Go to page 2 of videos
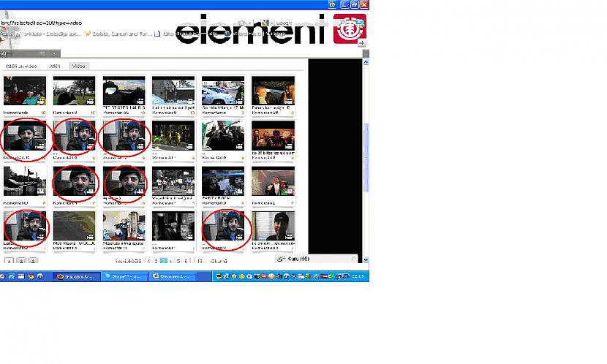The image size is (607, 364). [x=156, y=261]
